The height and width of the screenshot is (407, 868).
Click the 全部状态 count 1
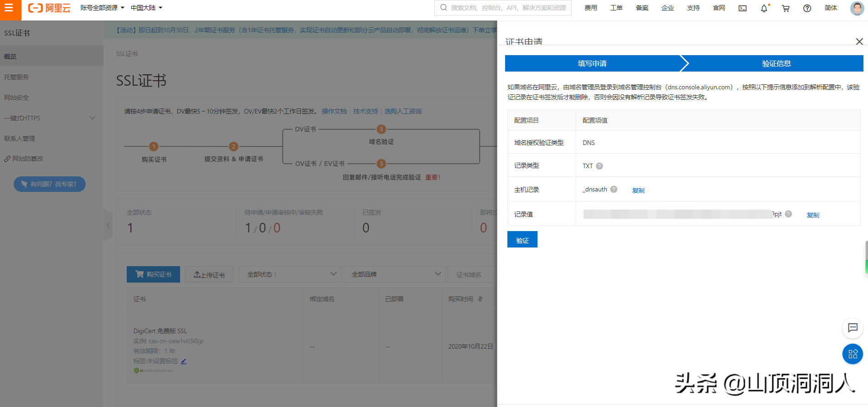click(130, 228)
